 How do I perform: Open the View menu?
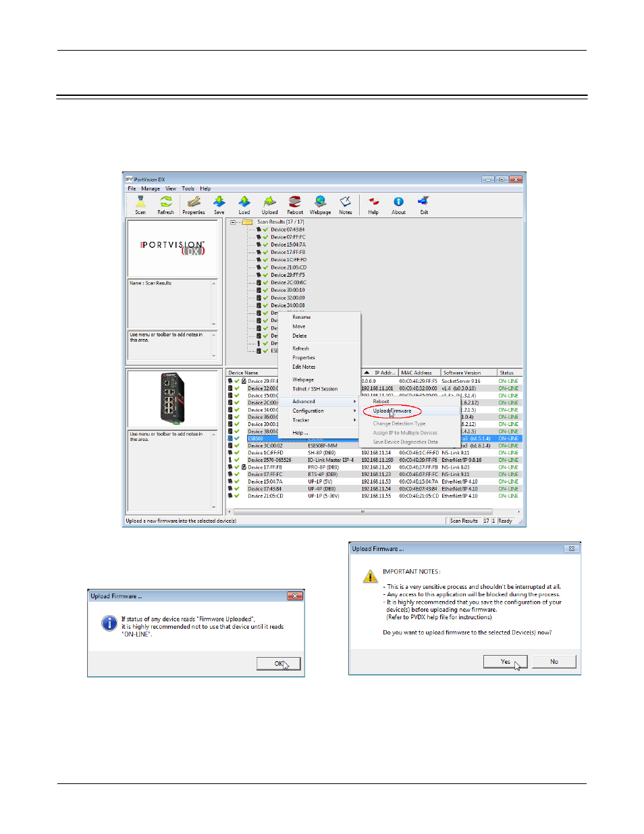pyautogui.click(x=171, y=189)
